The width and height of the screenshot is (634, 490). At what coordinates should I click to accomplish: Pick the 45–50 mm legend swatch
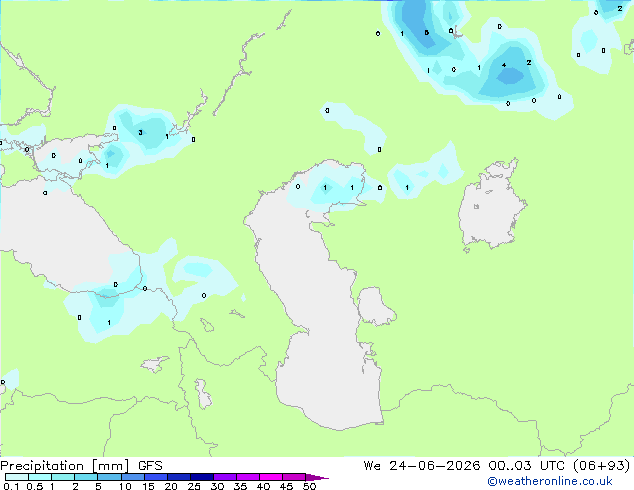point(294,477)
